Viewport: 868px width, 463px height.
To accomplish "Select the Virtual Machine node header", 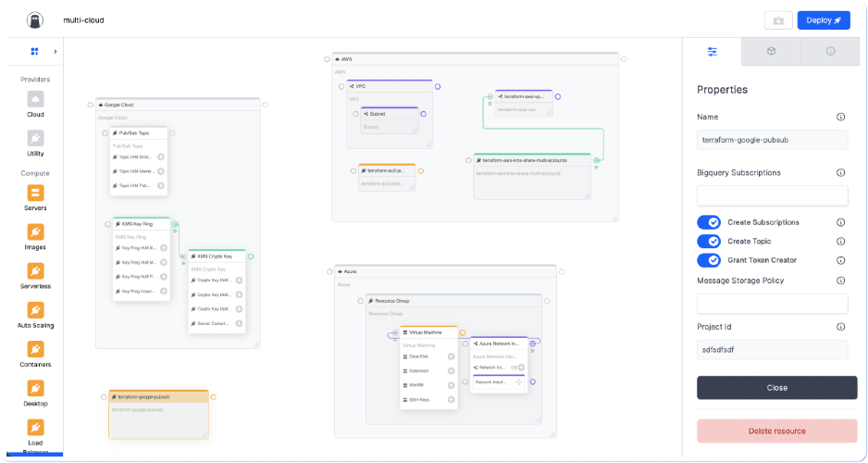I will click(x=428, y=332).
